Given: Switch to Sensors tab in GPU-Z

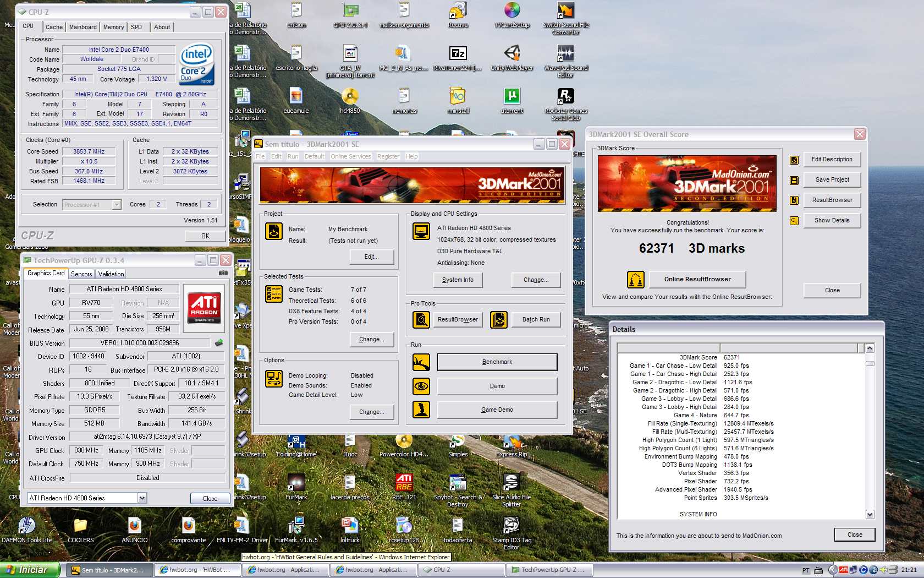Looking at the screenshot, I should pos(81,274).
